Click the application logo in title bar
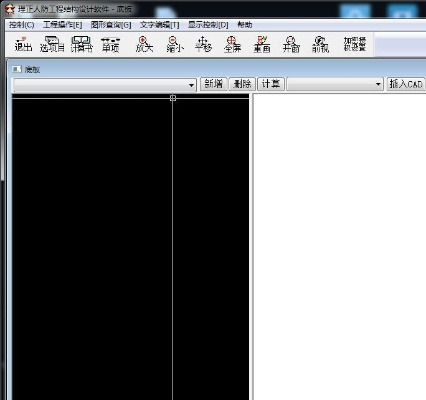Screen dimensions: 426x400 (10, 9)
